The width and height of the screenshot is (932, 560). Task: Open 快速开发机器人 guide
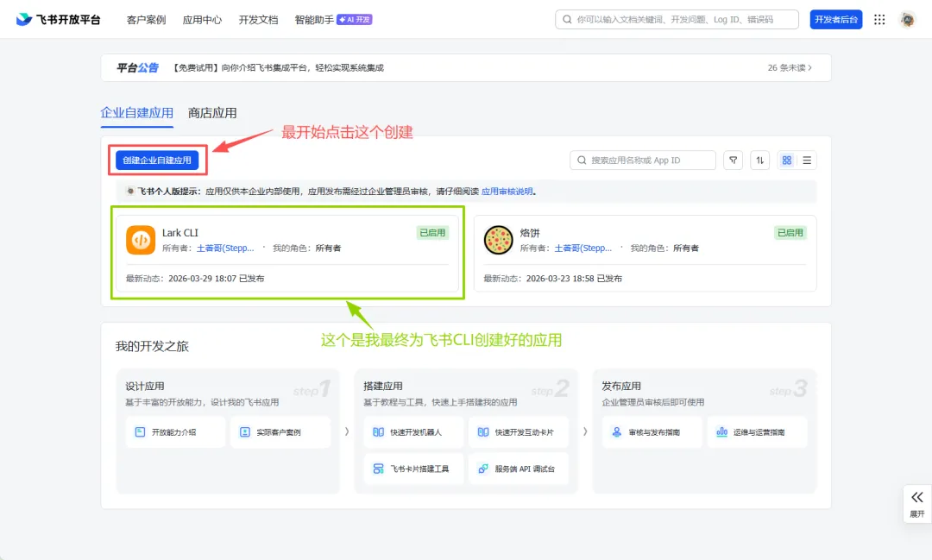(413, 432)
